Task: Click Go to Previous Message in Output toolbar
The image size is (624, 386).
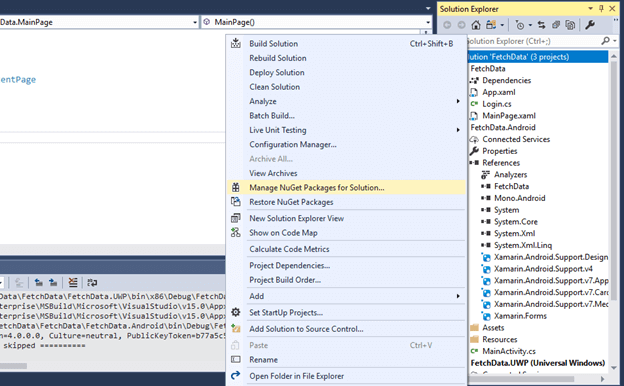Action: [39, 283]
